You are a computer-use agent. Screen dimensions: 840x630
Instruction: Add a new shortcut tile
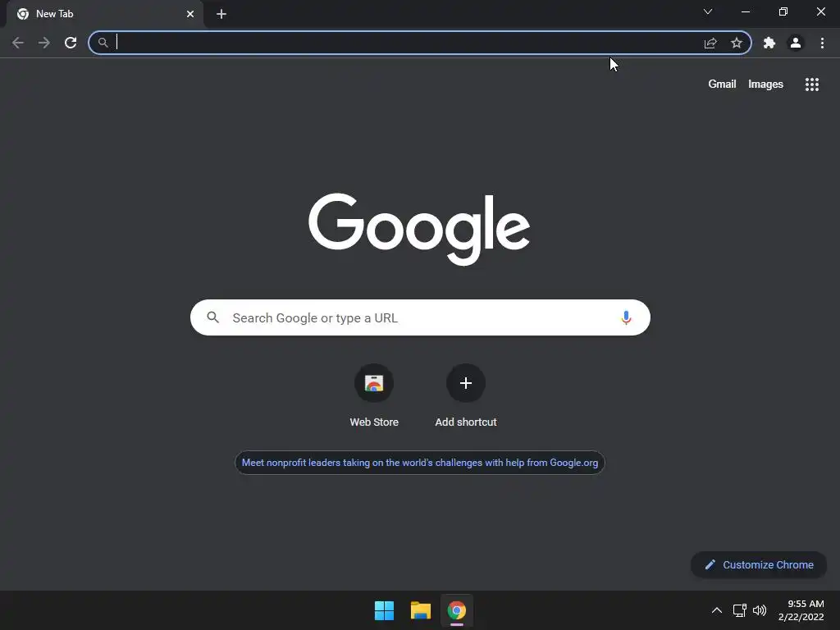(x=466, y=395)
